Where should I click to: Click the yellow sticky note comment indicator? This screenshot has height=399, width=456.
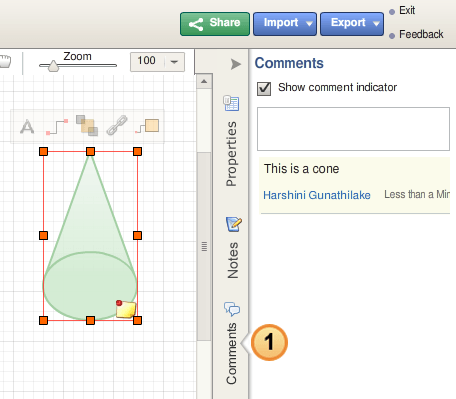tap(126, 309)
